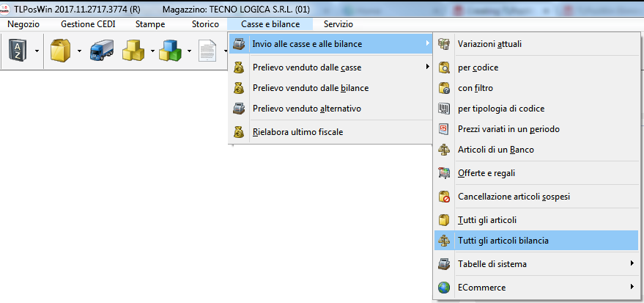Click the yellow cardboard box toolbar icon
Viewport: 644px width, 303px height.
point(59,51)
